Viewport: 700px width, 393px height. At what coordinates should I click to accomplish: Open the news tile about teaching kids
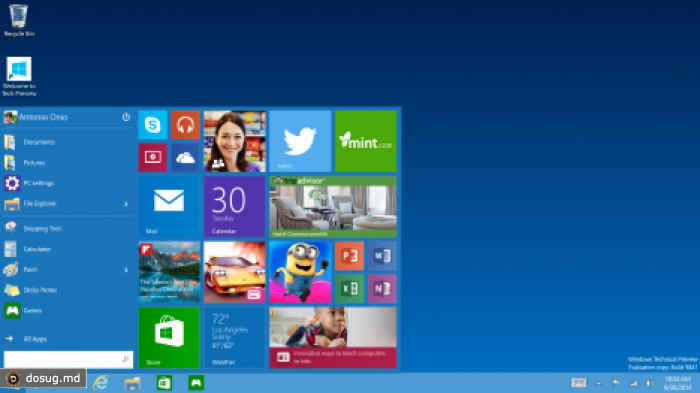click(333, 338)
